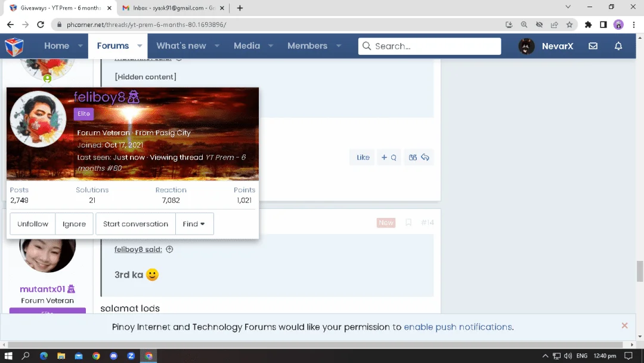
Task: Open tab search chevron in title bar
Action: click(x=568, y=7)
